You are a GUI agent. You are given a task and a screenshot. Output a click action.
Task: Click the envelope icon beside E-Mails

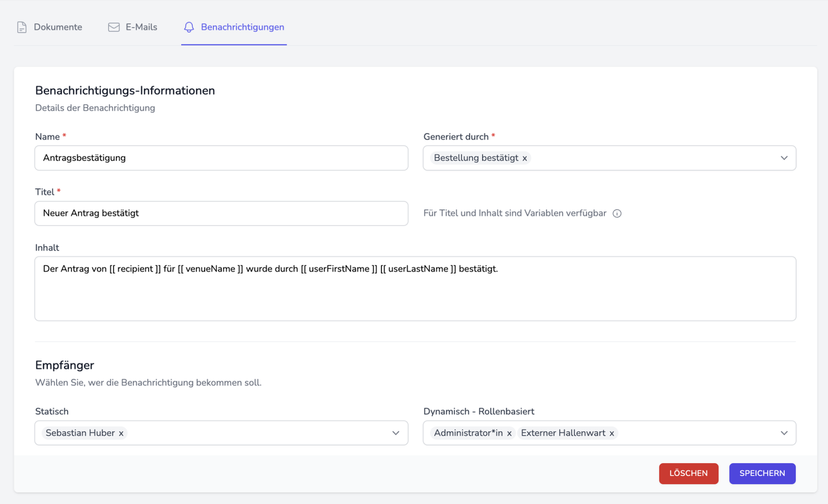coord(114,27)
